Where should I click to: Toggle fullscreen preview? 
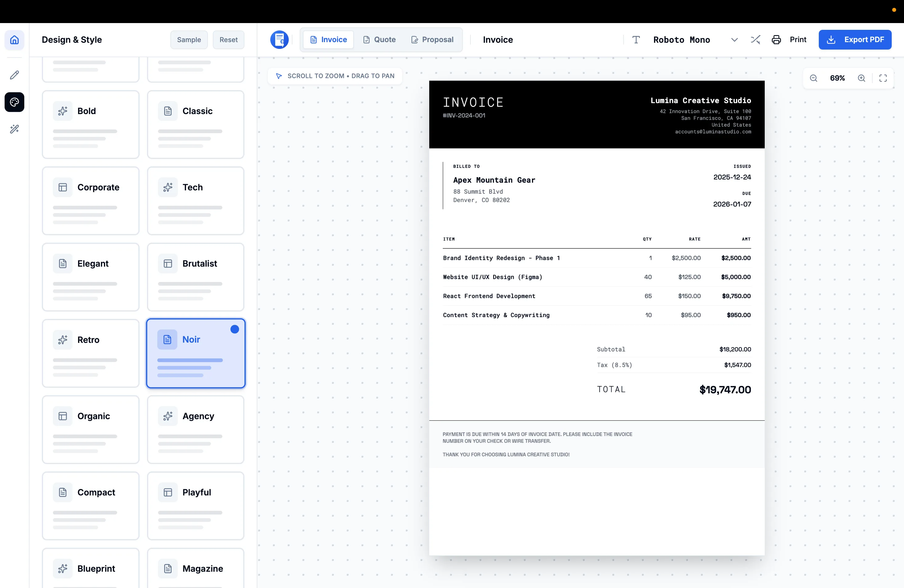pos(883,78)
